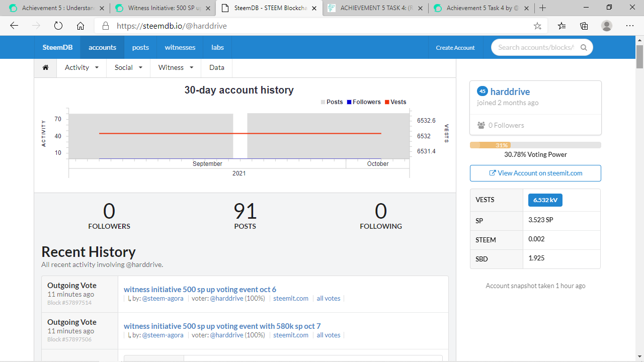
Task: Click Block #57897514 text
Action: tap(69, 303)
